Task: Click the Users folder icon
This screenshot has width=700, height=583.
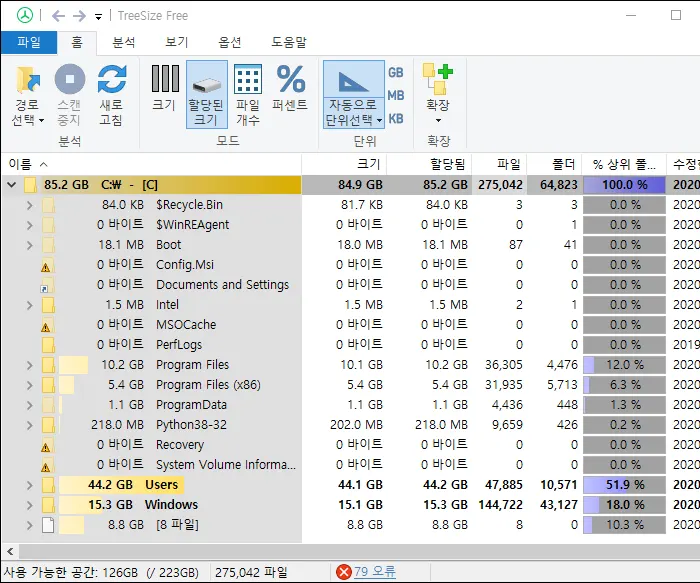Action: tap(48, 485)
